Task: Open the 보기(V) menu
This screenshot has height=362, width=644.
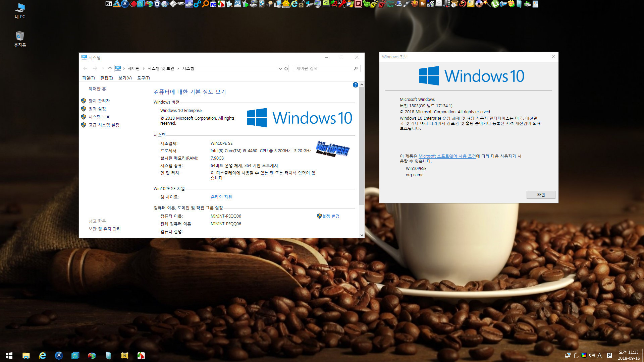Action: tap(125, 78)
